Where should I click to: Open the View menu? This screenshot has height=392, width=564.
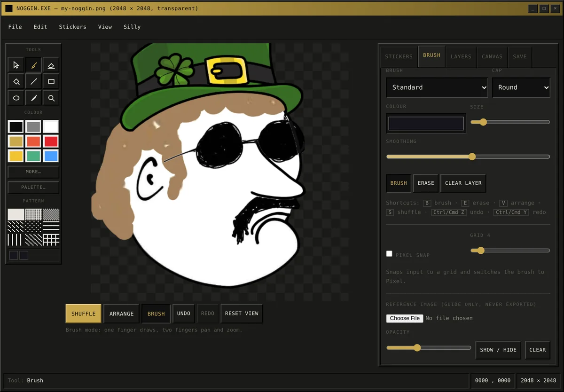point(105,27)
